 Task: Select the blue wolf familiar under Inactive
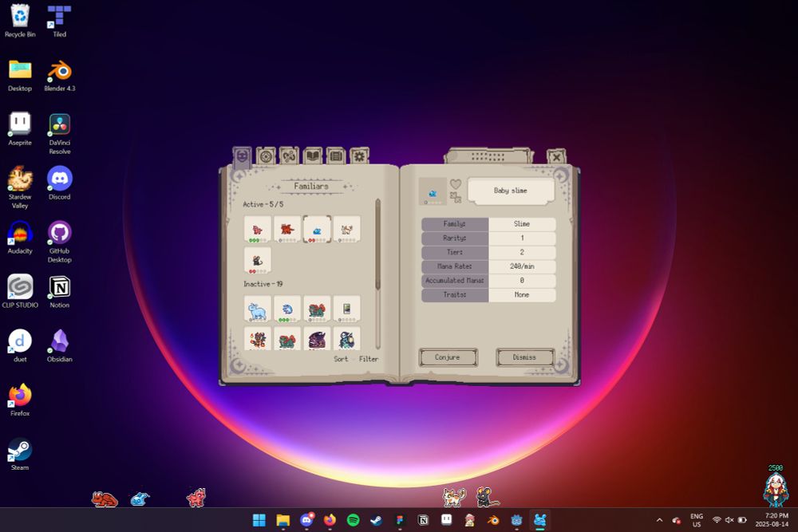coord(255,308)
